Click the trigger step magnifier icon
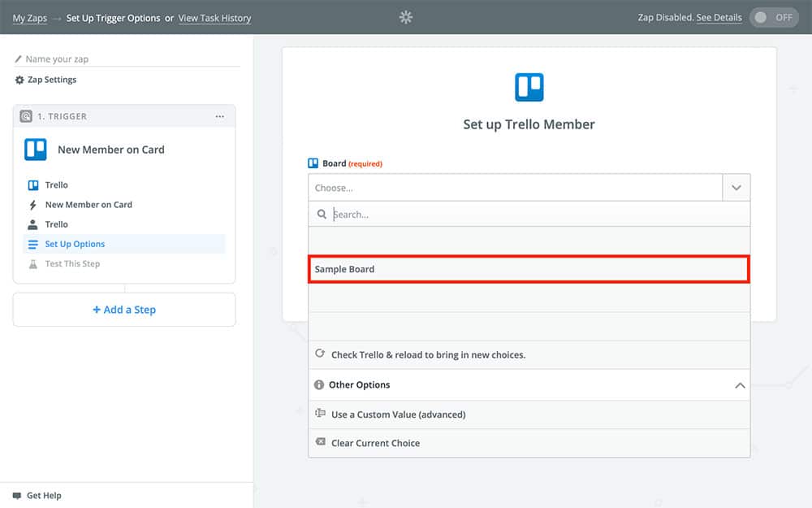812x508 pixels. 26,116
